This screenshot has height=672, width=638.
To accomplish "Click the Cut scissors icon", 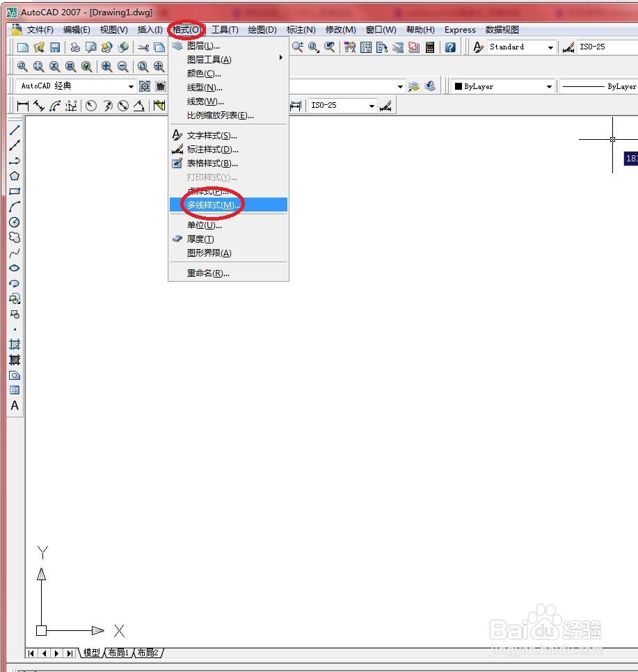I will point(143,47).
